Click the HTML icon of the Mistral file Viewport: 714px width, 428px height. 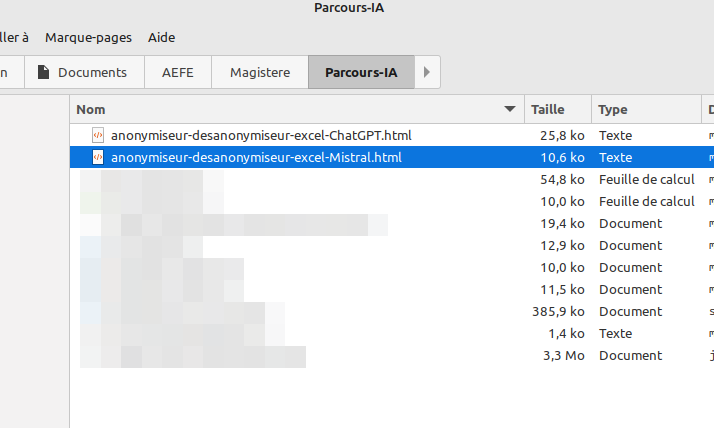[x=98, y=157]
